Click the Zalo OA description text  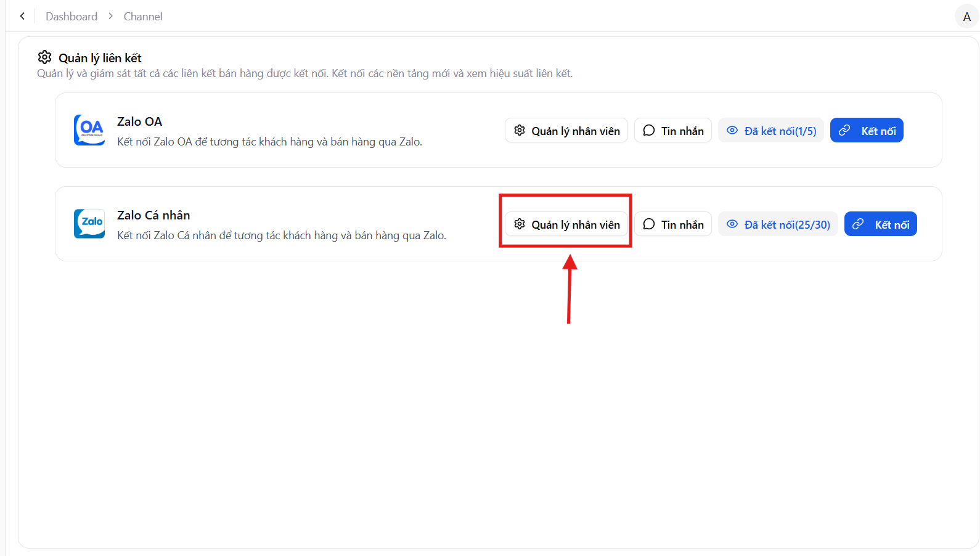[x=269, y=142]
